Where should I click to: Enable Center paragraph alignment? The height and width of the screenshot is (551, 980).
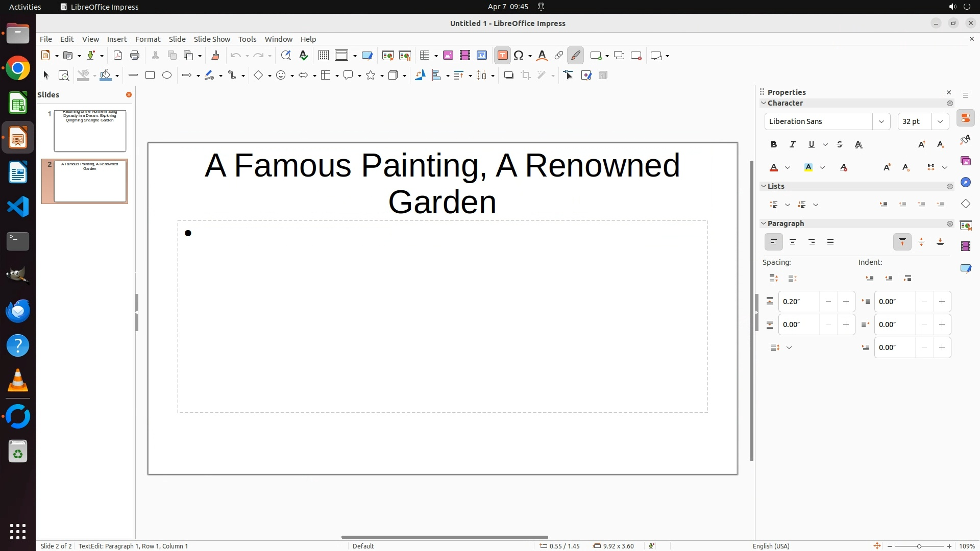792,242
